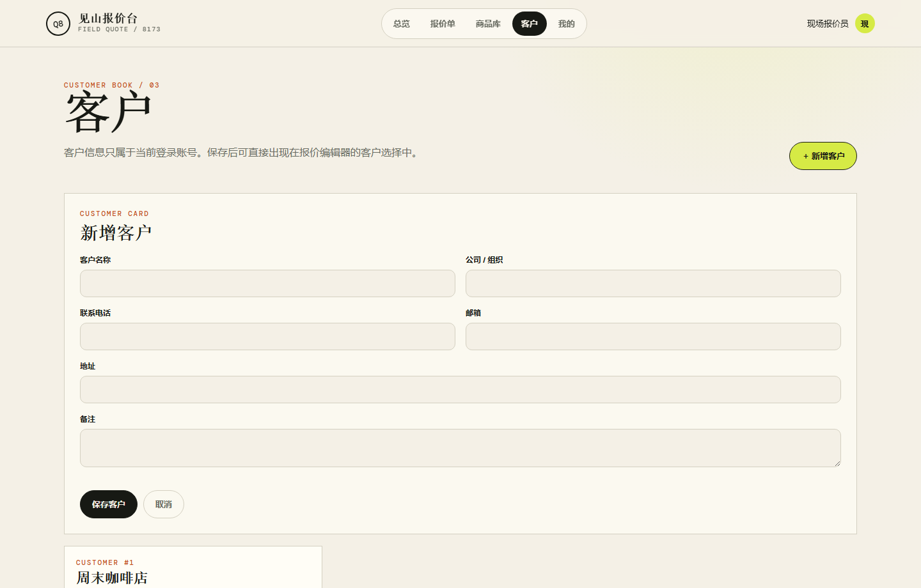Click inside the 备注 textarea
Viewport: 921px width, 588px height.
(460, 448)
